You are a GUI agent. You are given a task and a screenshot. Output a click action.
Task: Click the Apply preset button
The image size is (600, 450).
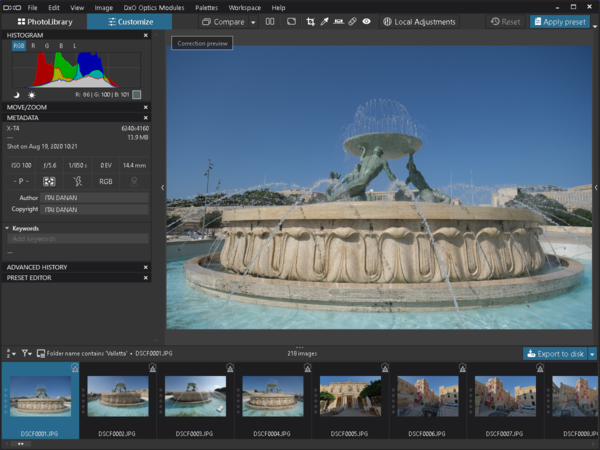pos(561,21)
